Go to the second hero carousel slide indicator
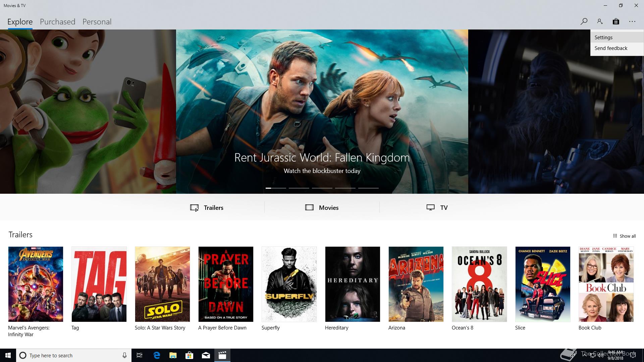Screen dimensions: 644x362 pos(299,188)
